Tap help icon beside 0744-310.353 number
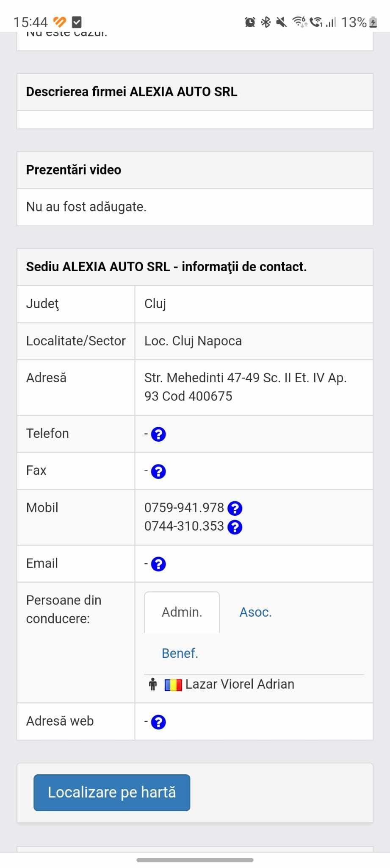This screenshot has width=390, height=868. point(235,527)
